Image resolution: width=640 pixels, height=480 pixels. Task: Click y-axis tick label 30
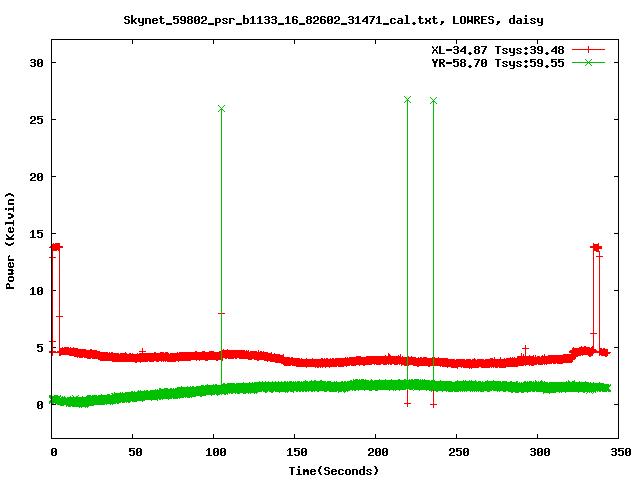click(x=36, y=63)
